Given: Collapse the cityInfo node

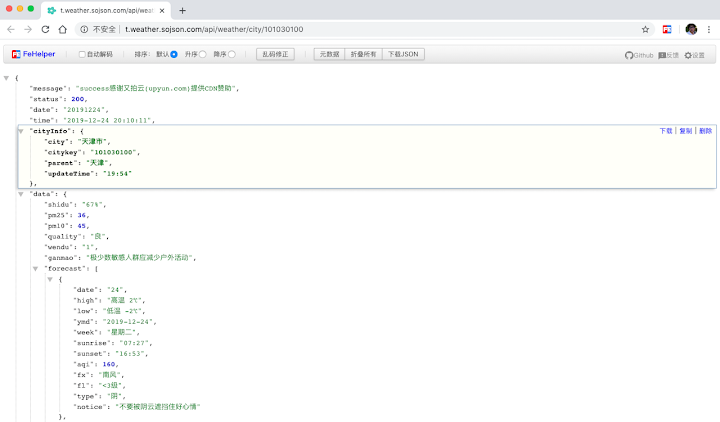Looking at the screenshot, I should [21, 131].
